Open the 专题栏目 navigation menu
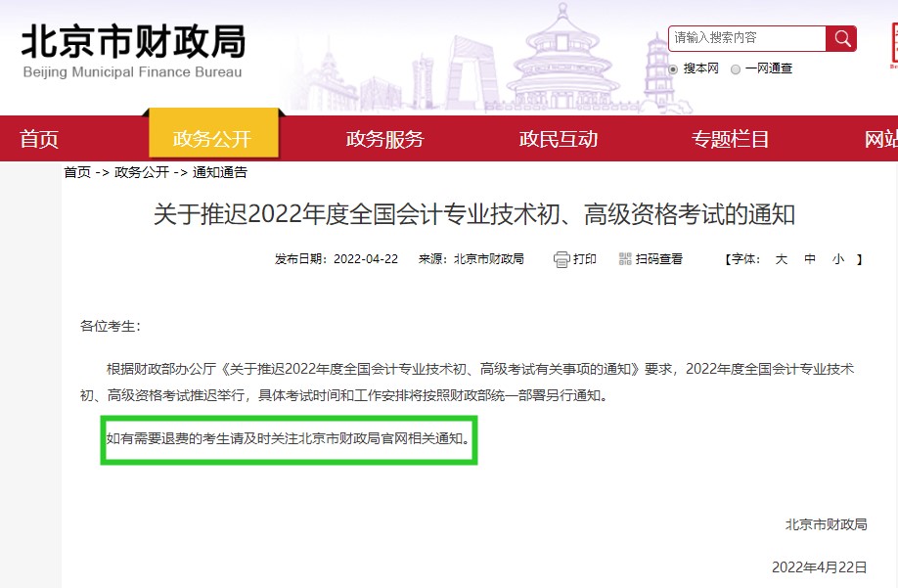Viewport: 898px width, 588px height. tap(728, 140)
